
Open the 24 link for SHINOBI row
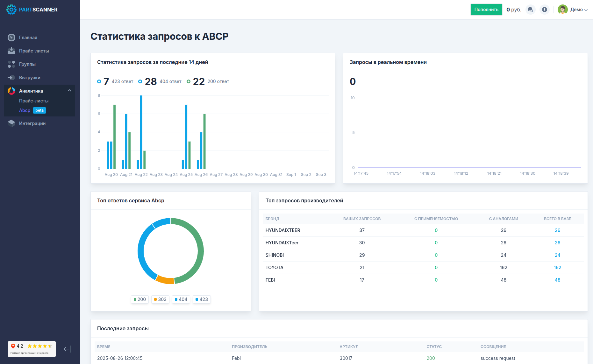click(x=557, y=255)
